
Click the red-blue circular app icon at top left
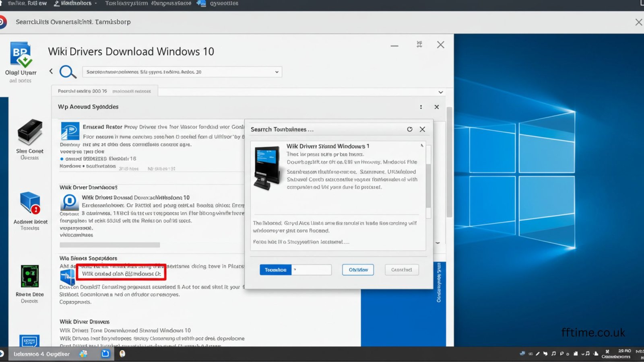coord(3,22)
